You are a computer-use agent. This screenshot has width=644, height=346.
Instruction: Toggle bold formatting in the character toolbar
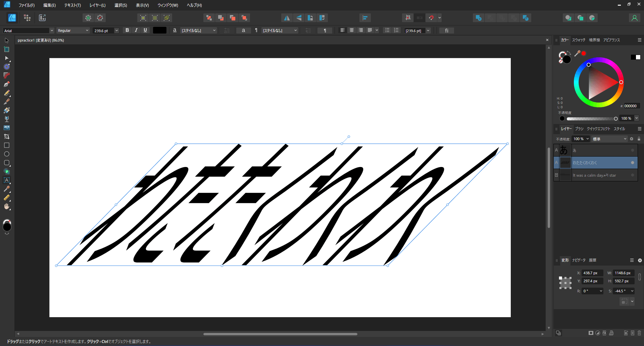(127, 30)
